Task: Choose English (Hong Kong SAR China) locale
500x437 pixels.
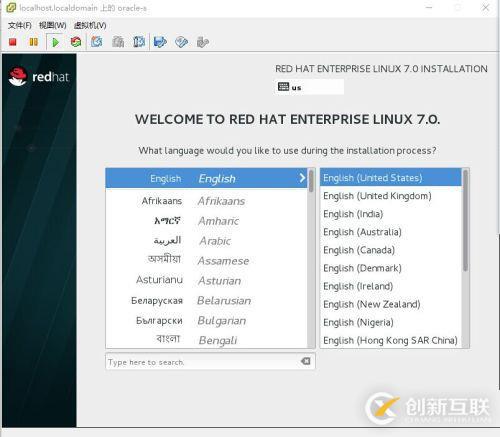Action: 391,340
